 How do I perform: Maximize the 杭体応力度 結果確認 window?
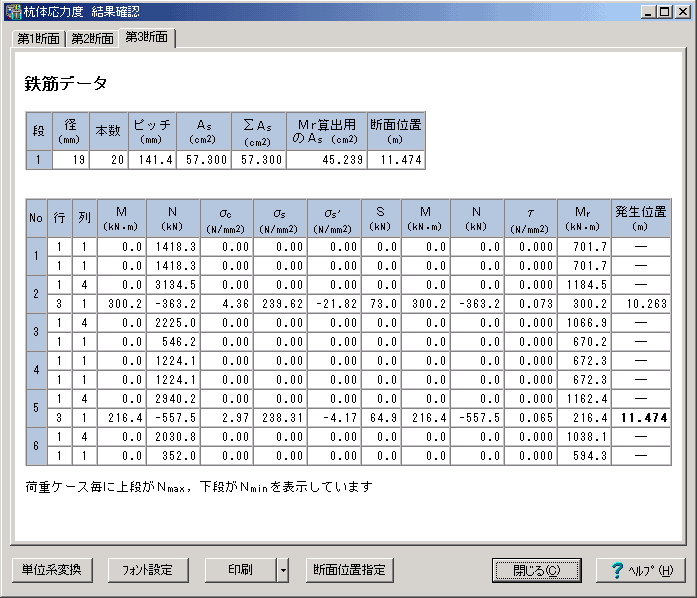click(x=667, y=12)
